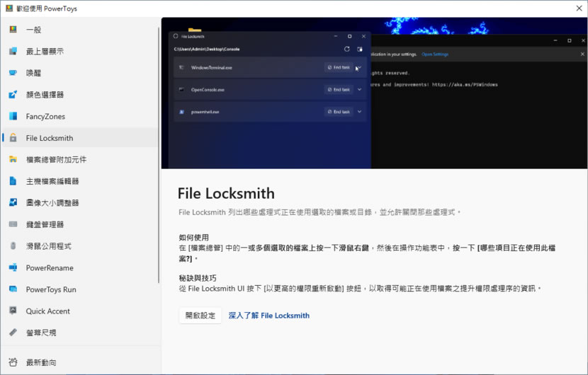Viewport: 588px width, 375px height.
Task: Open 主機檔案編輯器 Hosts editor entry
Action: click(52, 181)
